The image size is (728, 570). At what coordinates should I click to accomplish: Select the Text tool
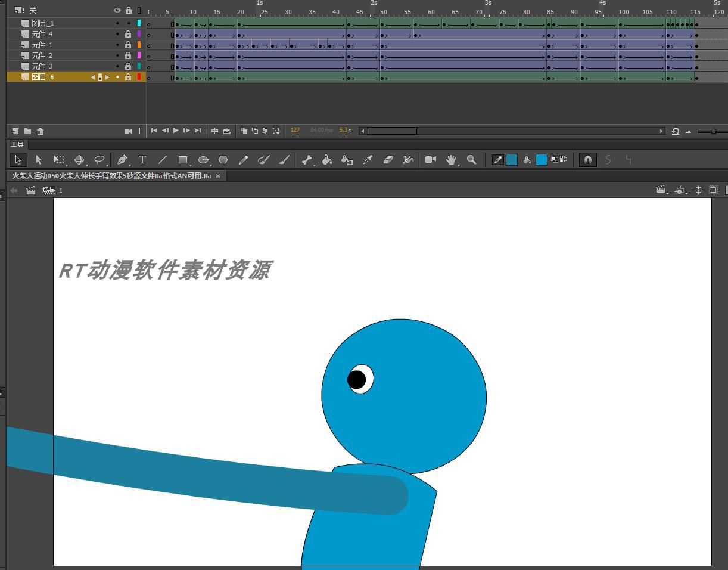click(142, 160)
